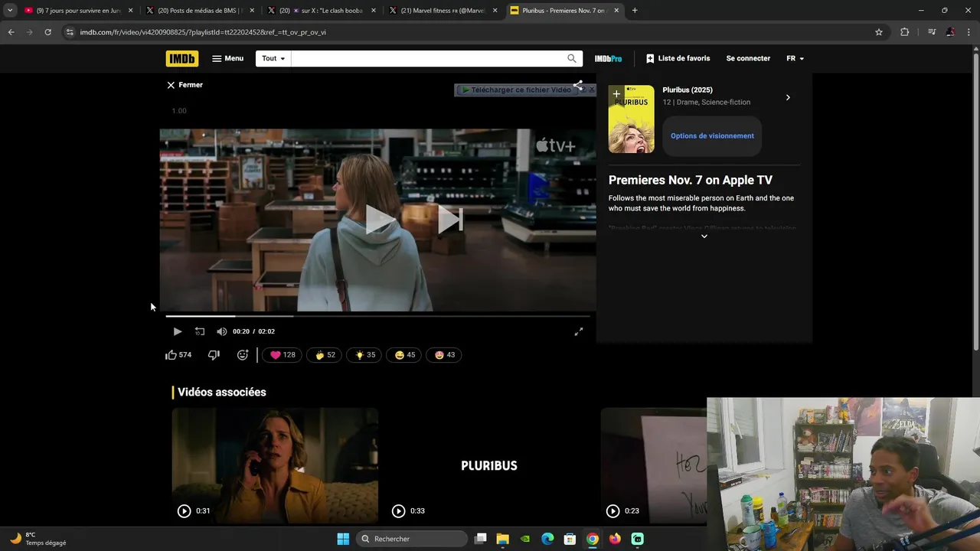Click the small play button in controls
Image resolution: width=980 pixels, height=551 pixels.
pos(177,331)
